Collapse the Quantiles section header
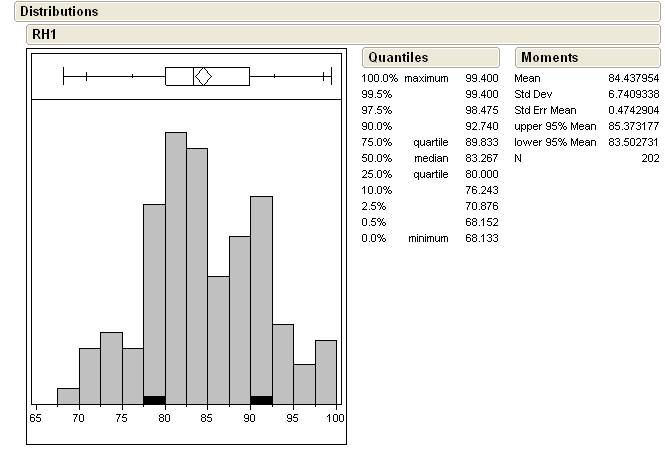This screenshot has width=665, height=452. tap(397, 57)
